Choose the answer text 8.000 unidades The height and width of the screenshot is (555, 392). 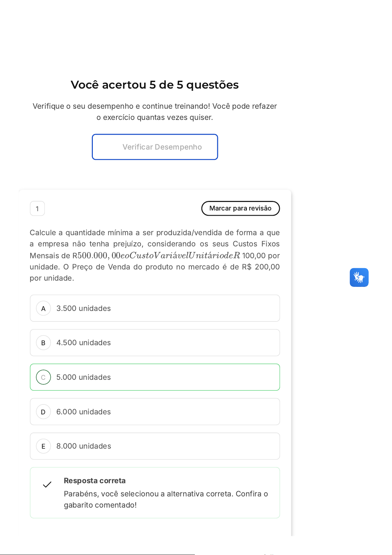tap(84, 446)
